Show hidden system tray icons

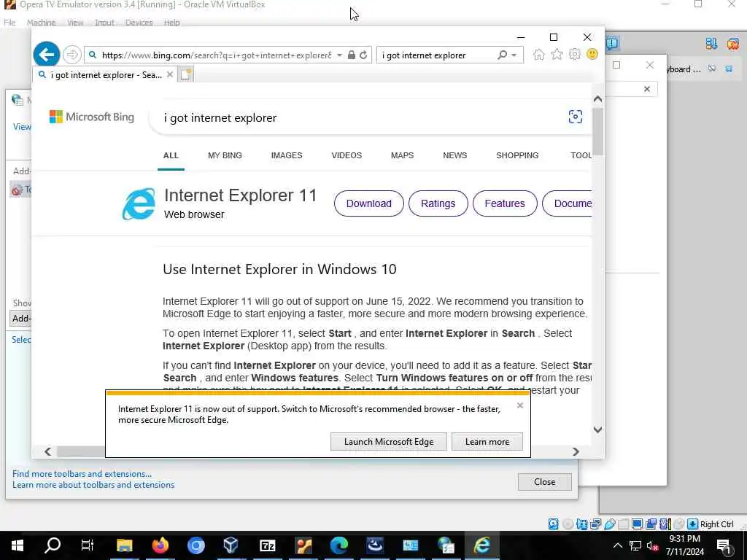617,545
